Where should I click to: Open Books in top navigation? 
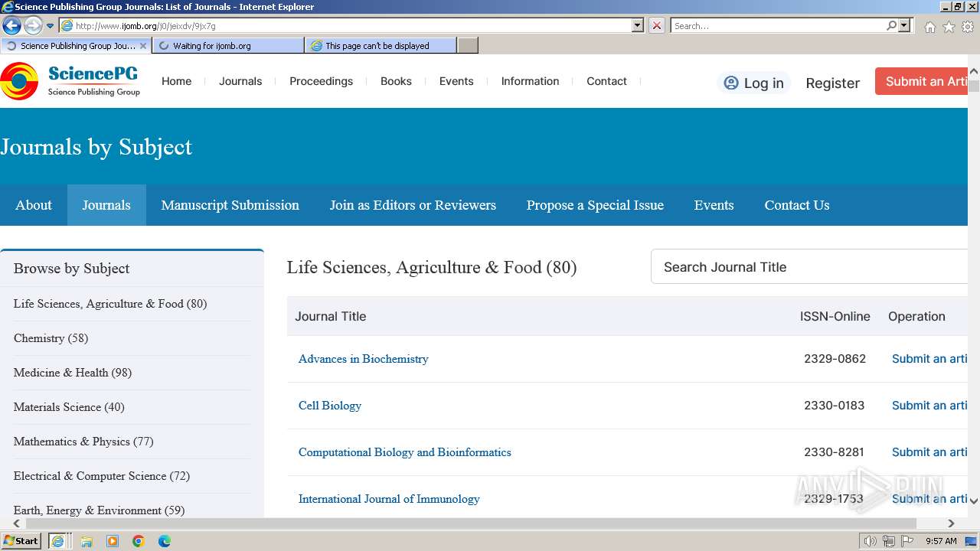click(396, 81)
